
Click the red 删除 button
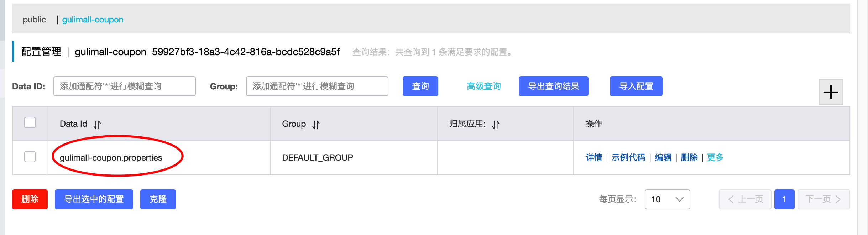[x=30, y=199]
